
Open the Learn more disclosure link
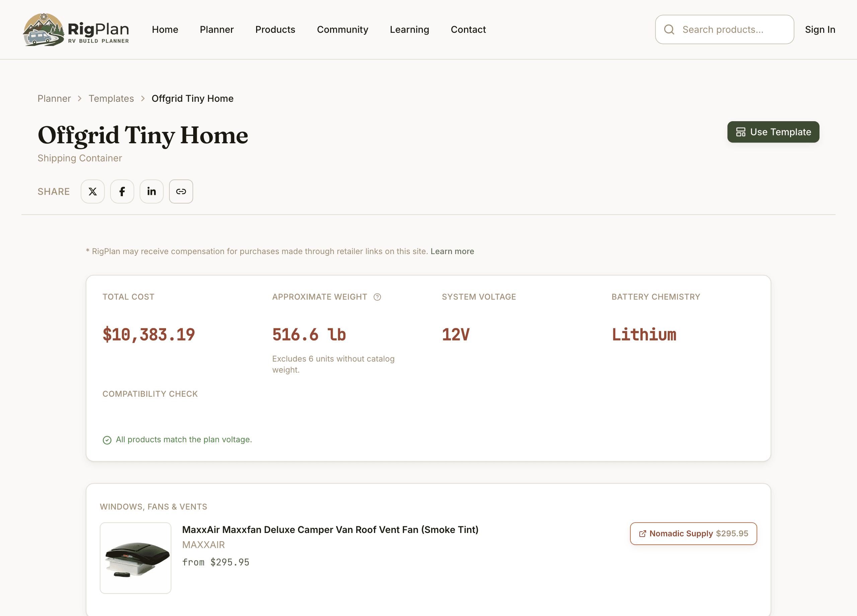coord(452,251)
